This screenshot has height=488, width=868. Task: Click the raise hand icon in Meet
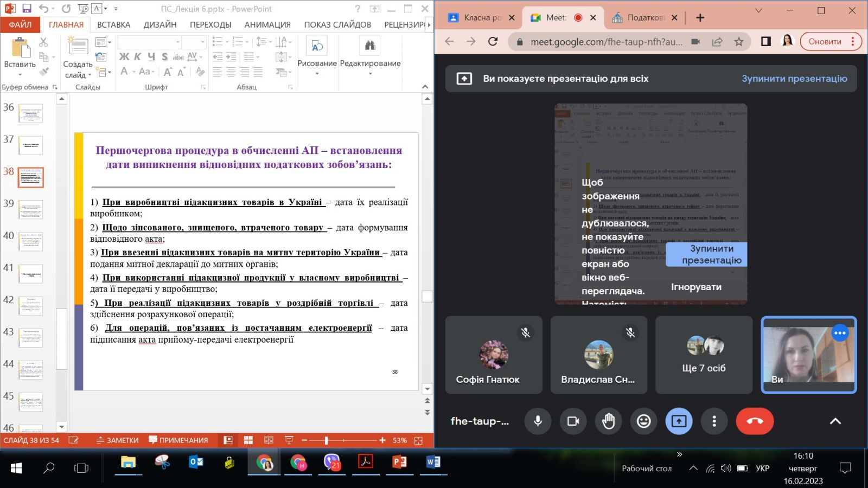coord(608,421)
